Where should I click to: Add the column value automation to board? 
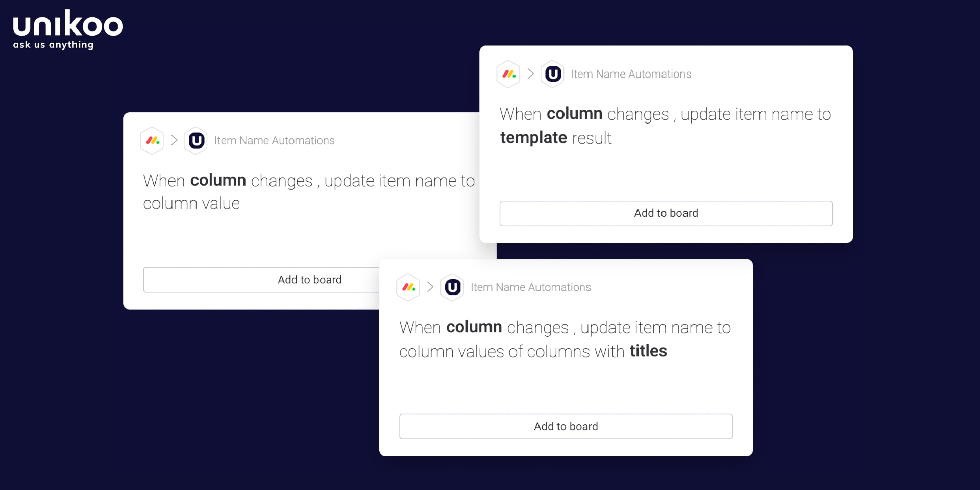261,280
